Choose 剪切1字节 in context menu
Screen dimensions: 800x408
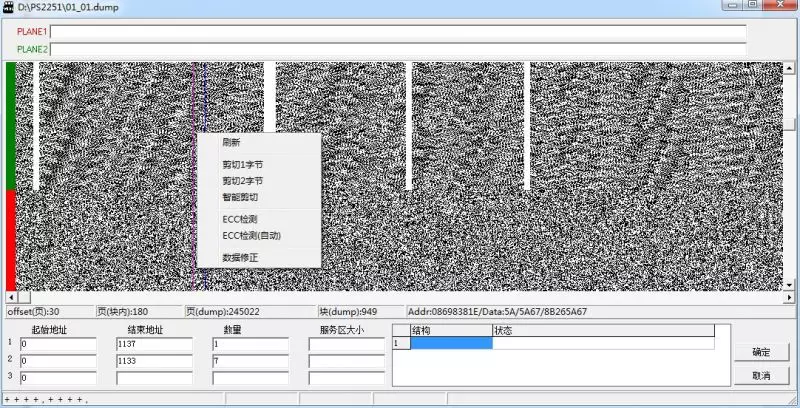click(242, 164)
